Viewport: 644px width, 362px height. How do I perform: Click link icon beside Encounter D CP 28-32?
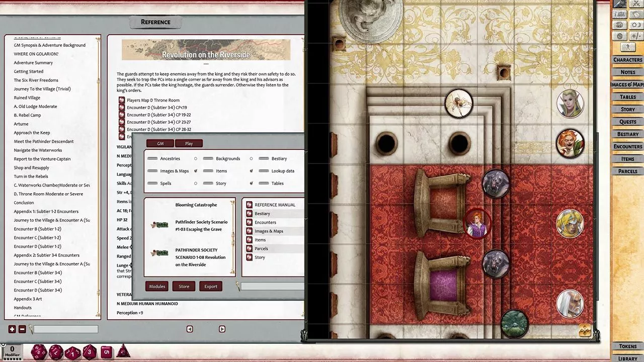121,129
